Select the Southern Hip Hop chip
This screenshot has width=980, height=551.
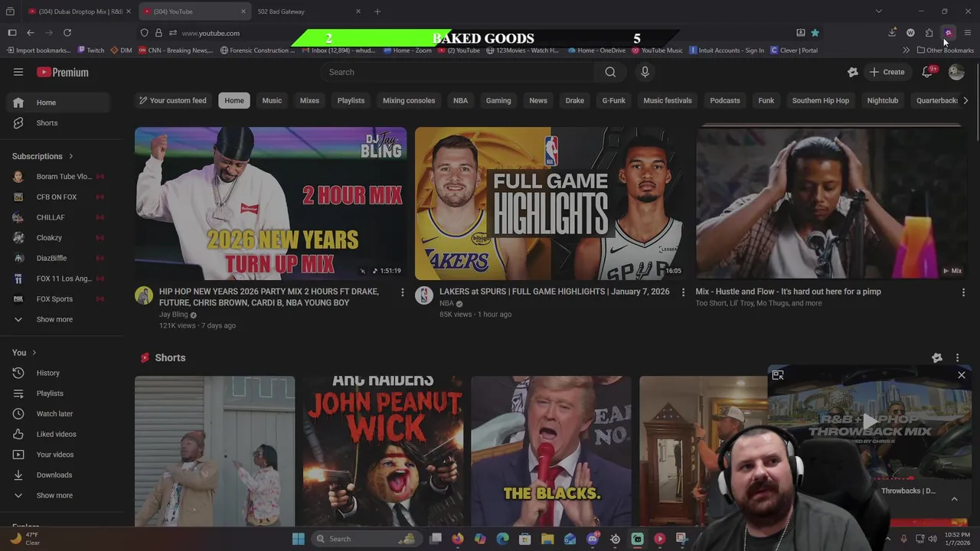click(x=821, y=100)
